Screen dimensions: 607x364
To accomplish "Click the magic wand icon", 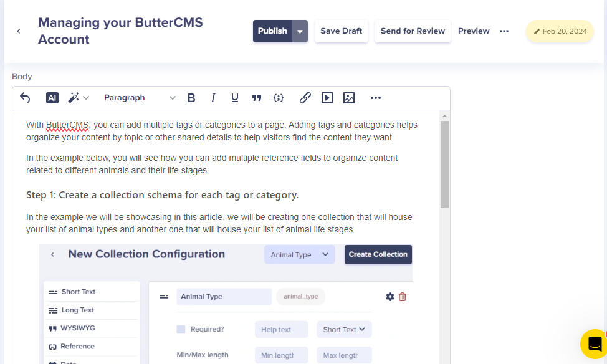I will [x=73, y=98].
